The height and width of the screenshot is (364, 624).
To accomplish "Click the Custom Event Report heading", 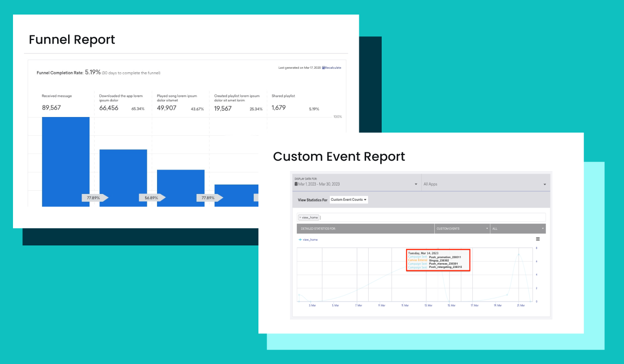I will click(x=339, y=157).
